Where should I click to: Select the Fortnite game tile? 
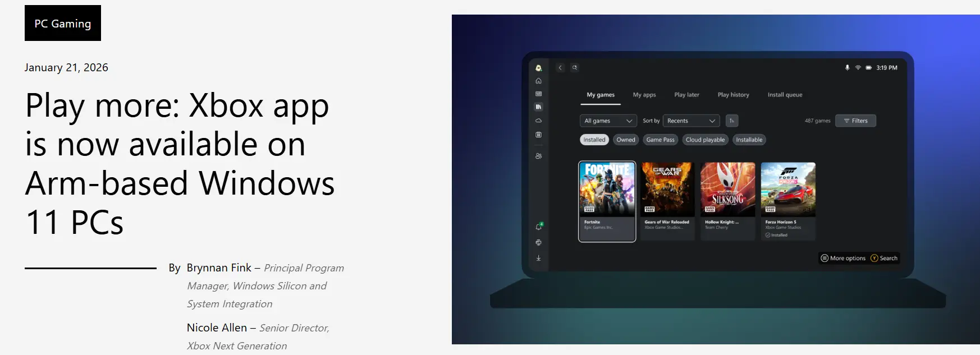(607, 201)
